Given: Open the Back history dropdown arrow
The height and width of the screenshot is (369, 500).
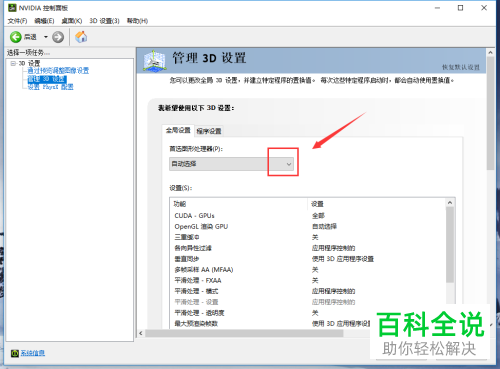Looking at the screenshot, I should pos(46,37).
